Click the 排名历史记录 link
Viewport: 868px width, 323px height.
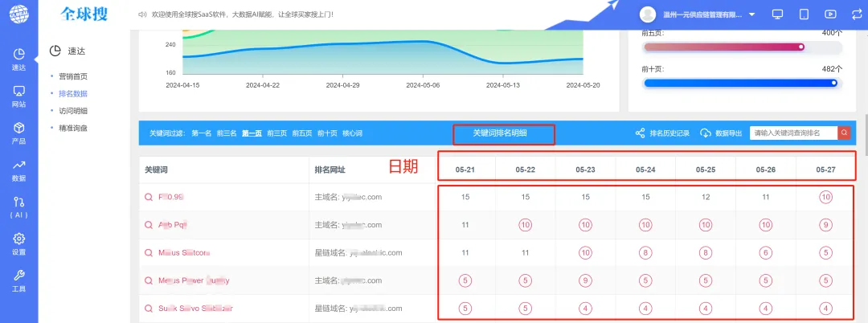pyautogui.click(x=662, y=133)
